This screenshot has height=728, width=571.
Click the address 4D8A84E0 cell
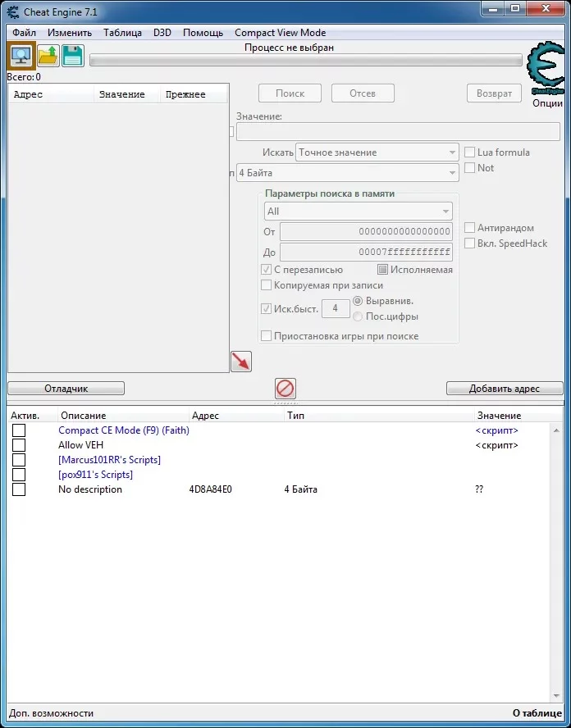click(211, 489)
